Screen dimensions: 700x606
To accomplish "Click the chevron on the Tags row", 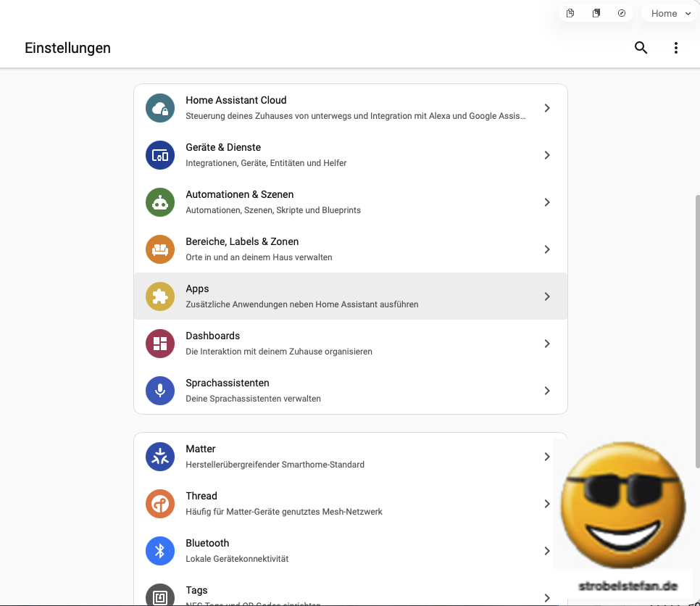I will tap(547, 597).
